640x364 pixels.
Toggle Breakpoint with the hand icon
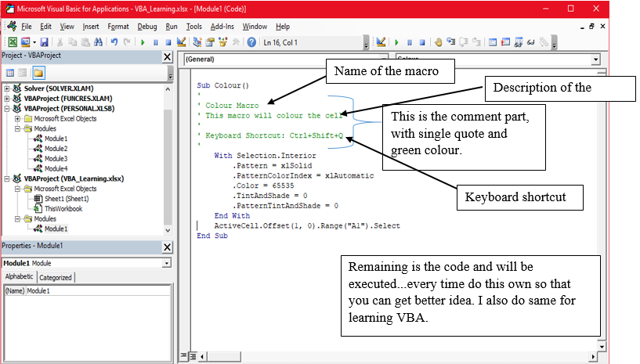439,42
